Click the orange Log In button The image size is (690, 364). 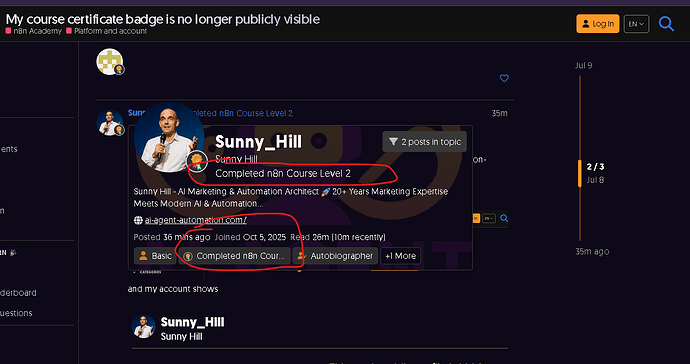pos(598,24)
